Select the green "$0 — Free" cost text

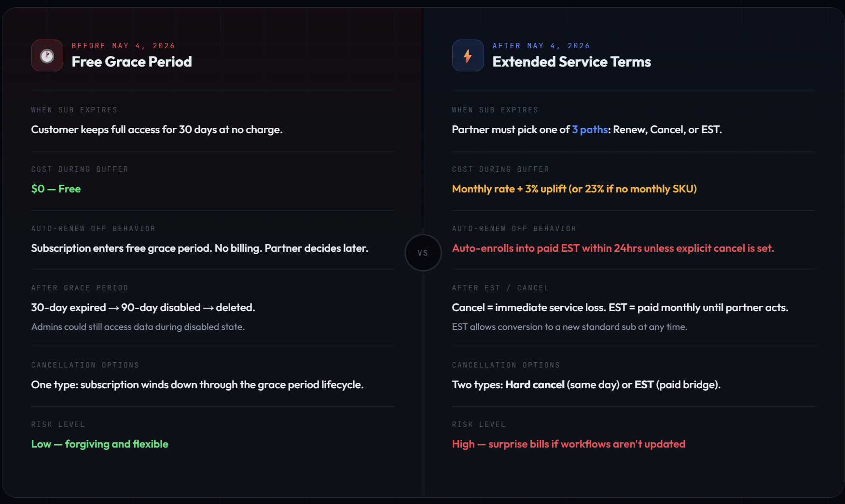click(x=56, y=189)
